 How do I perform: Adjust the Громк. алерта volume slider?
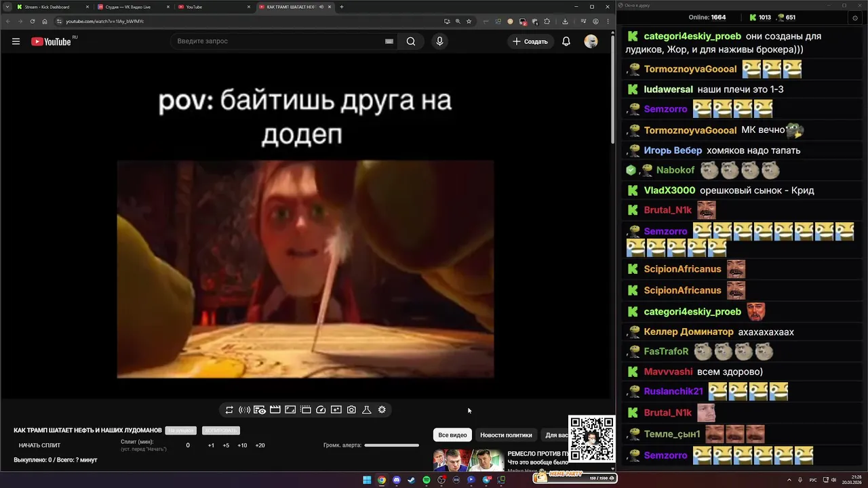tap(391, 445)
